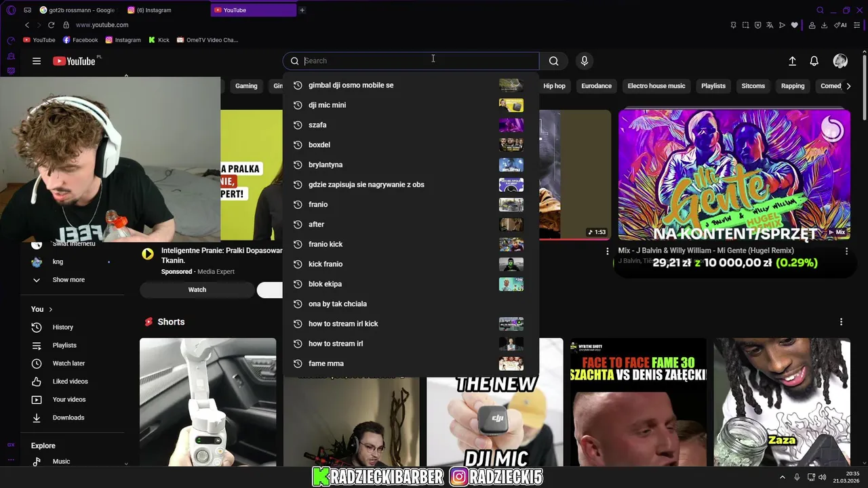Image resolution: width=868 pixels, height=488 pixels.
Task: Switch to the got2b rossmann Google tab
Action: tap(77, 10)
